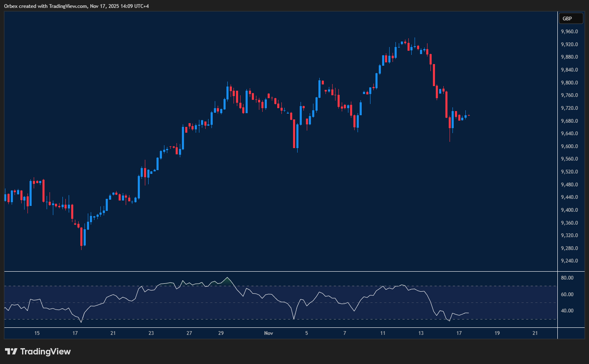The image size is (589, 364).
Task: Click the green overbought RSI peak
Action: (x=226, y=281)
